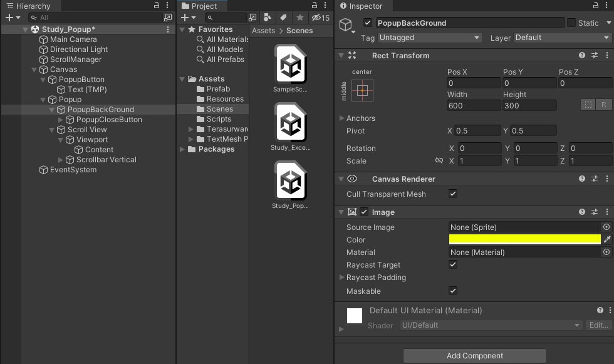Open the anchor presets box
Image resolution: width=614 pixels, height=364 pixels.
(362, 90)
